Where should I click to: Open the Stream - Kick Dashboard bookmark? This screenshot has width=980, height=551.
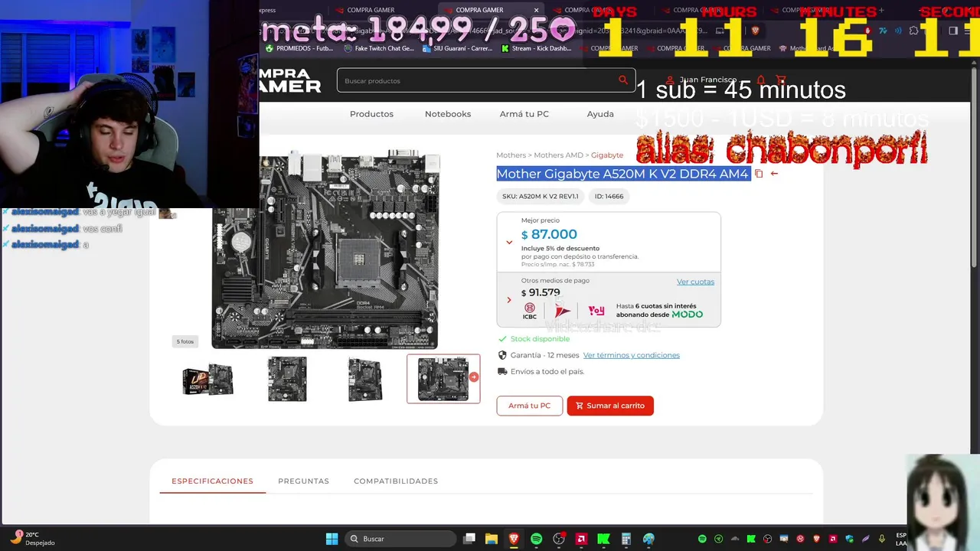pos(537,48)
